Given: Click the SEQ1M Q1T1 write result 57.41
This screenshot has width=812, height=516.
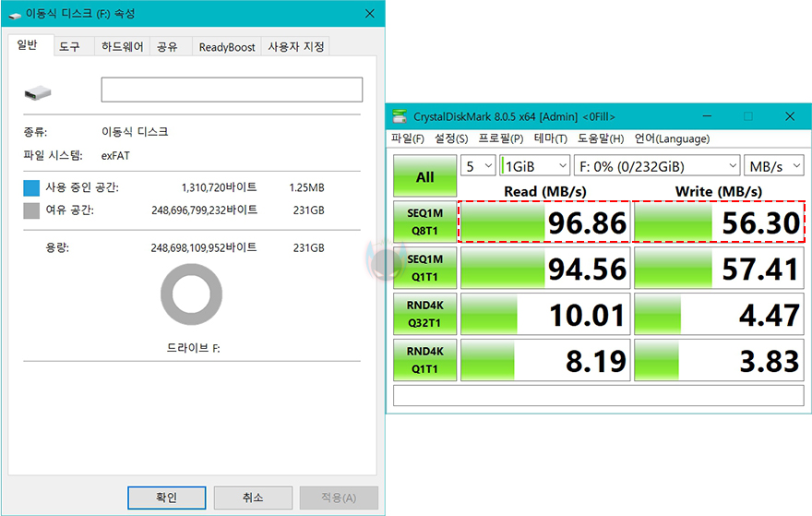Looking at the screenshot, I should click(719, 268).
